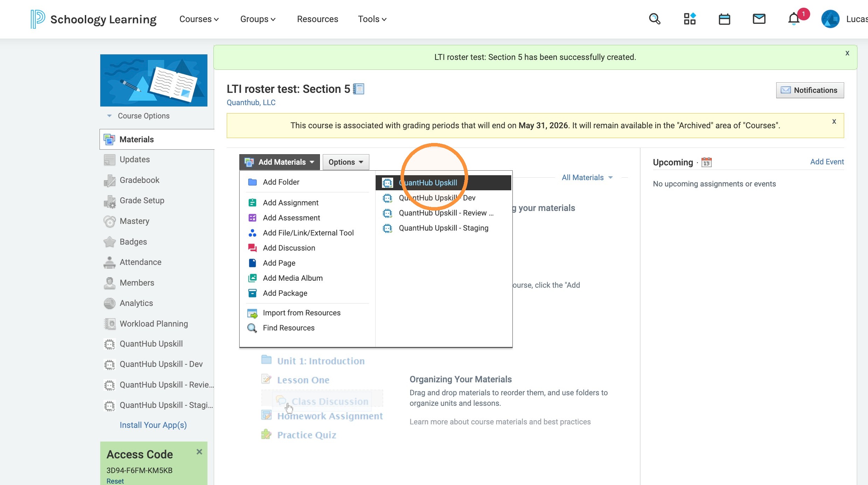Viewport: 868px width, 485px height.
Task: Open the All Materials filter dropdown
Action: [587, 177]
